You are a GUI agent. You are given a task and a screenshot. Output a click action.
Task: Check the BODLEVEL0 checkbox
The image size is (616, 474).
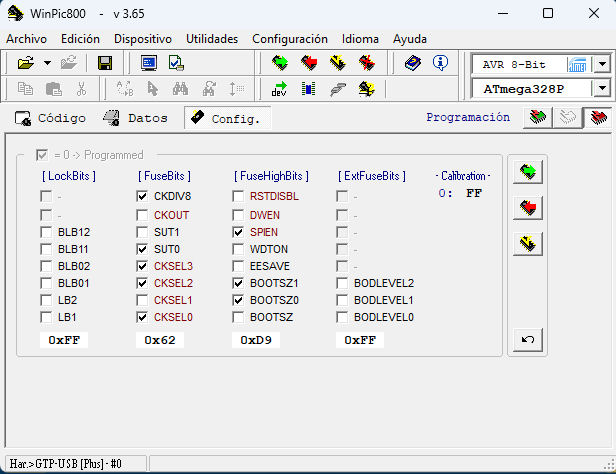tap(342, 317)
